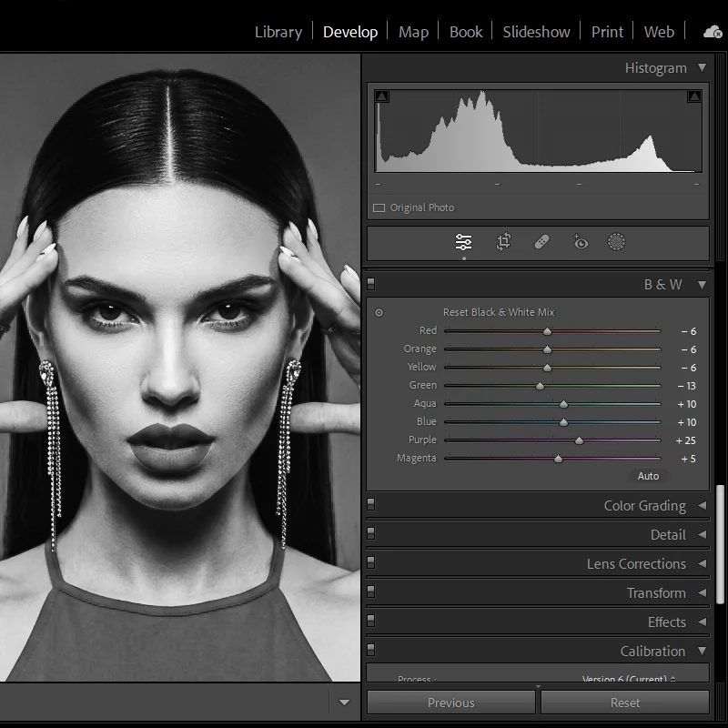
Task: Toggle the Calibration panel switch
Action: tap(371, 650)
